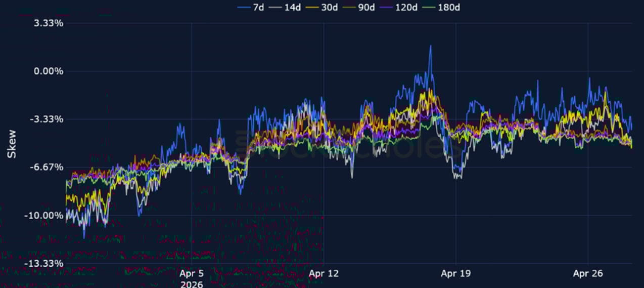Image resolution: width=644 pixels, height=288 pixels.
Task: Select the -6.67% y-axis tick label
Action: click(48, 167)
